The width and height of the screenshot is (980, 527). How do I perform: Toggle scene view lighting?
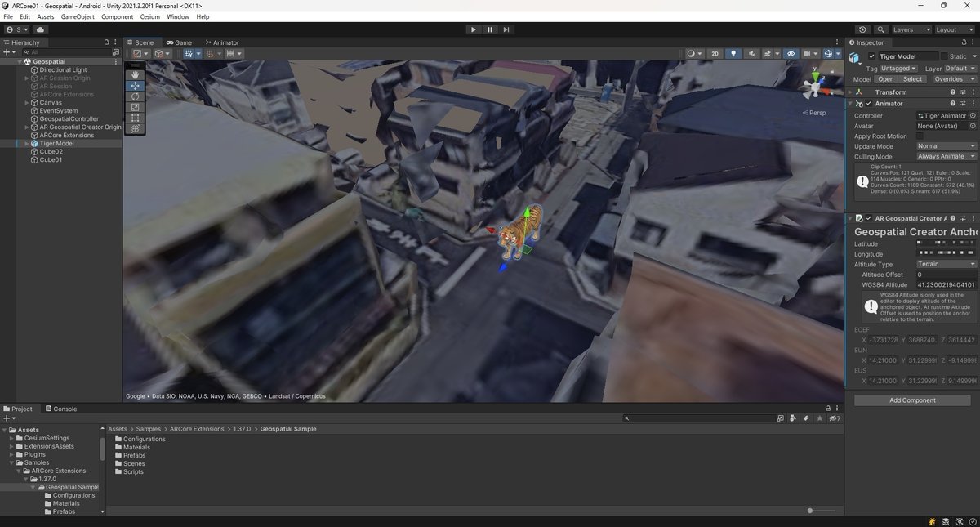click(x=733, y=53)
